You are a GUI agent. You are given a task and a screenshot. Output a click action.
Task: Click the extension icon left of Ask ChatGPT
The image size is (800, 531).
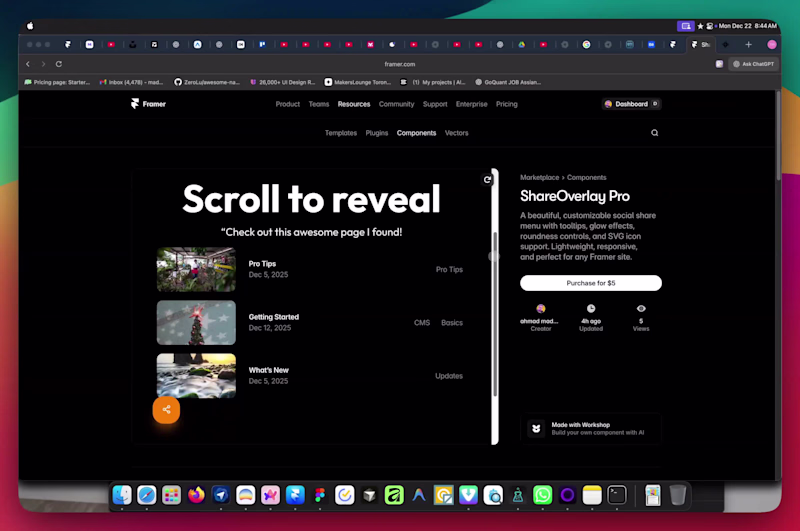[719, 64]
